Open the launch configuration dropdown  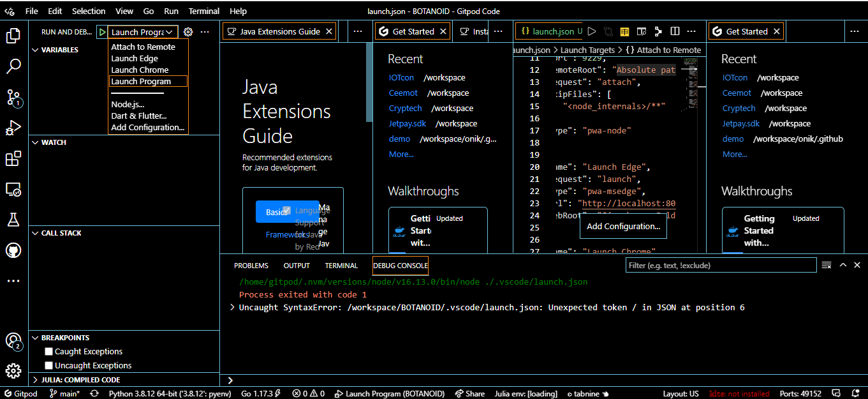(x=142, y=32)
